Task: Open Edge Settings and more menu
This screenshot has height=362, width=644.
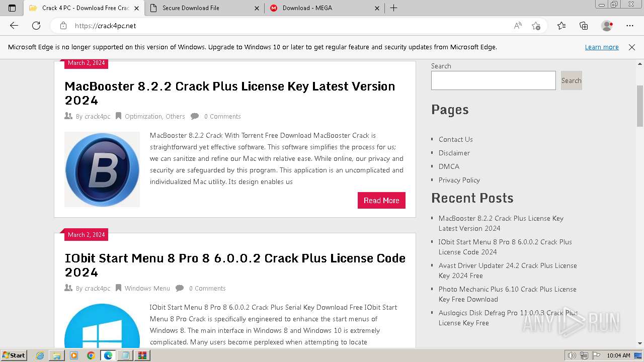Action: (x=630, y=26)
